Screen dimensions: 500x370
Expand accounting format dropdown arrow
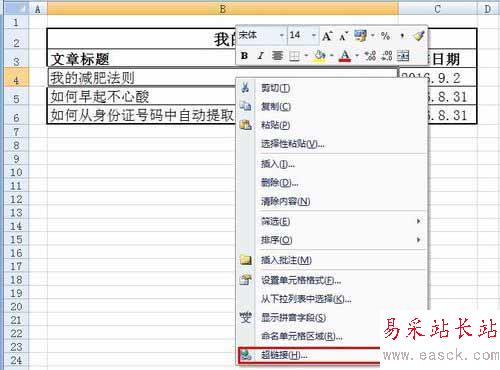[373, 35]
